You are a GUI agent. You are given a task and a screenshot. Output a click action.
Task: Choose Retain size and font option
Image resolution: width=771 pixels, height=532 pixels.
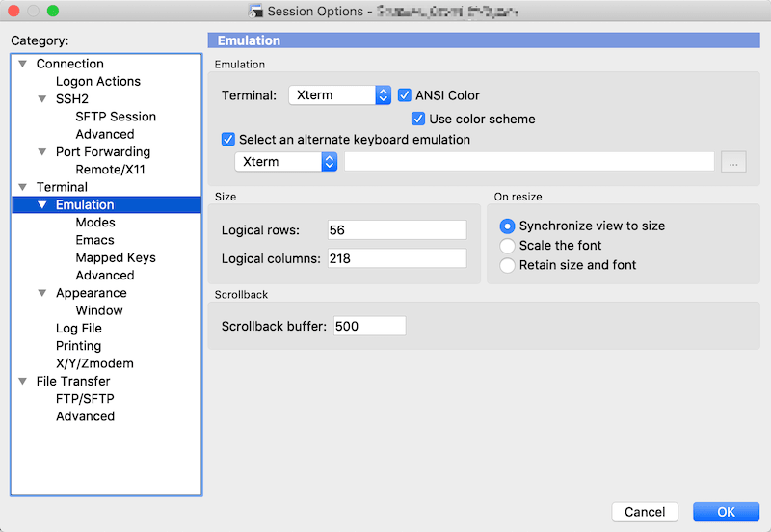coord(507,264)
